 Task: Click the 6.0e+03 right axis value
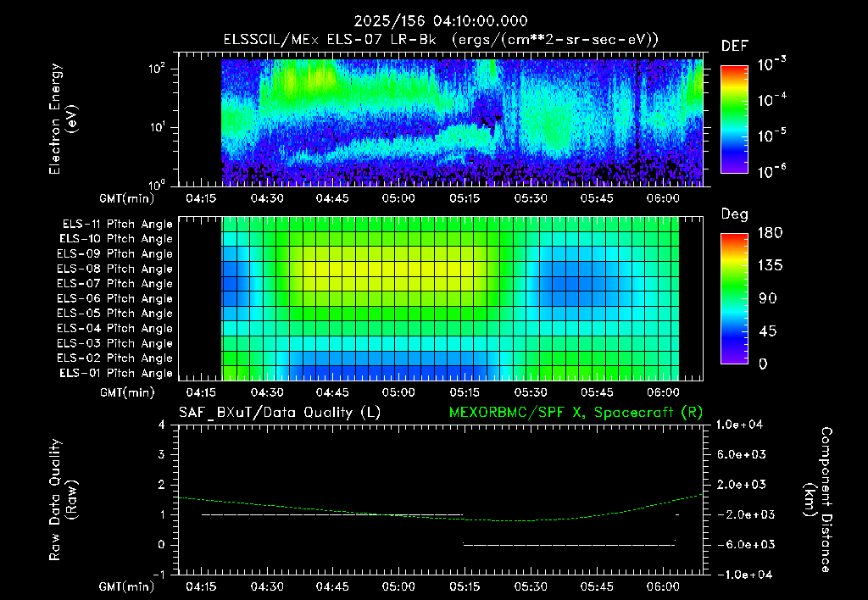pyautogui.click(x=742, y=454)
